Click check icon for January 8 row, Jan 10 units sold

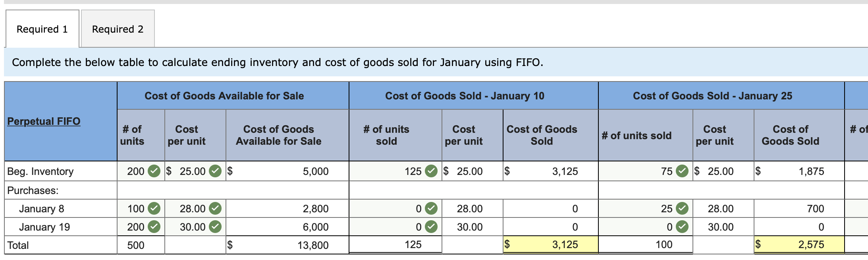pyautogui.click(x=431, y=208)
